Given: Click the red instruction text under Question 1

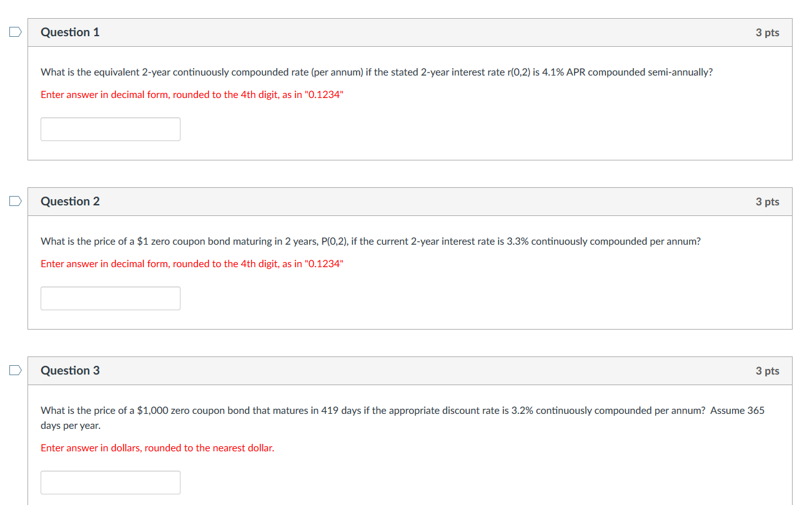Looking at the screenshot, I should coord(192,94).
